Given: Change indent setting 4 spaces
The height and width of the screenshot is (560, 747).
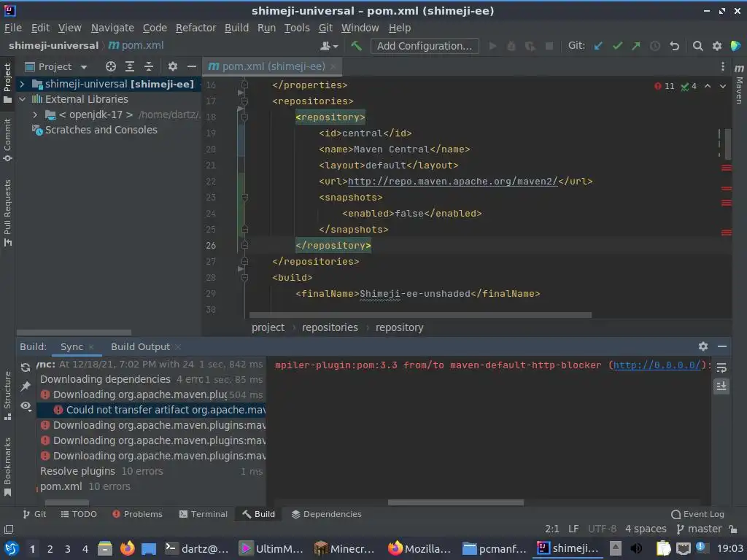Looking at the screenshot, I should (x=646, y=529).
